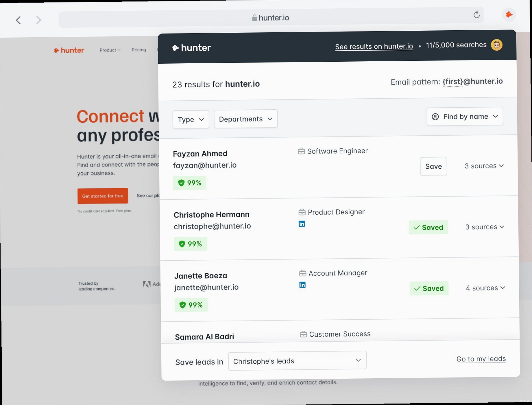Viewport: 532px width, 405px height.
Task: Follow the See results on hunter.io link
Action: pyautogui.click(x=374, y=46)
